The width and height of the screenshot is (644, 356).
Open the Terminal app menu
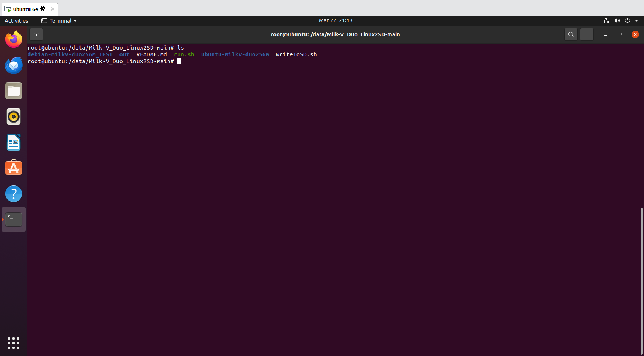click(59, 21)
